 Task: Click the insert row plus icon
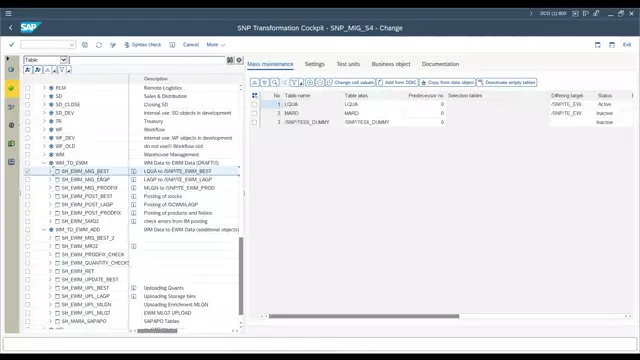(310, 82)
